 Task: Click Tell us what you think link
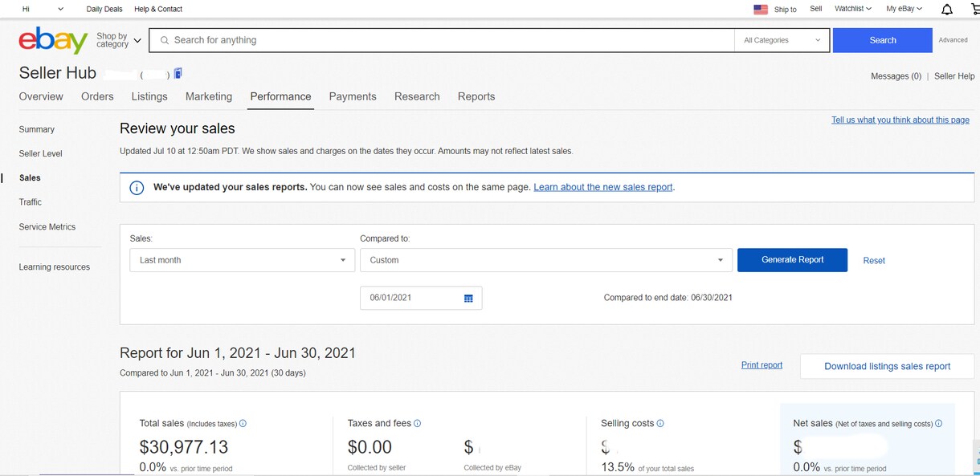pyautogui.click(x=900, y=120)
